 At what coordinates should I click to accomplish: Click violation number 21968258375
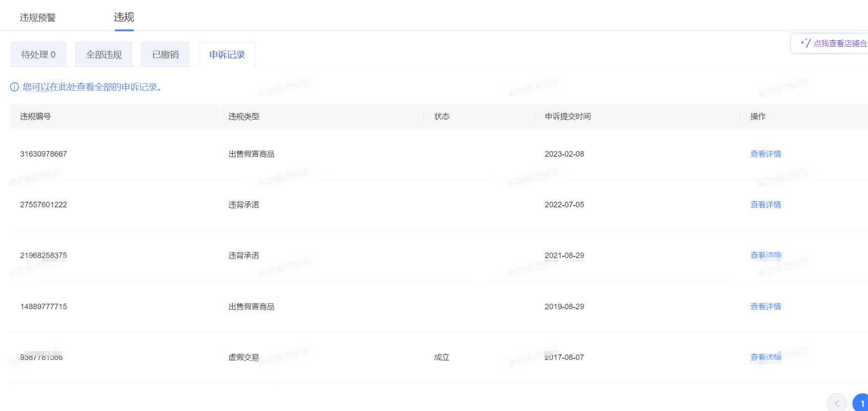click(44, 256)
